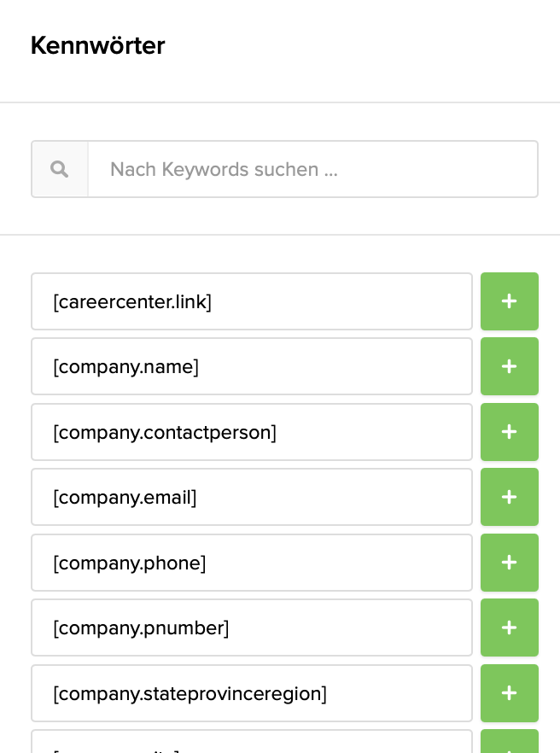This screenshot has height=753, width=560.
Task: Add [company.contactperson] via plus icon
Action: click(x=510, y=432)
